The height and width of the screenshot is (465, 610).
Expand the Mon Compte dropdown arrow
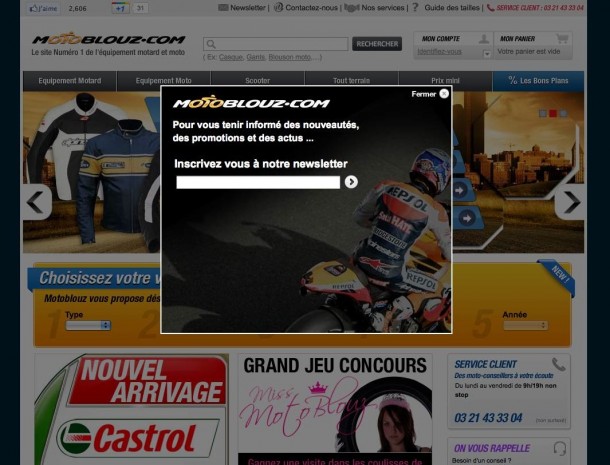tap(487, 54)
